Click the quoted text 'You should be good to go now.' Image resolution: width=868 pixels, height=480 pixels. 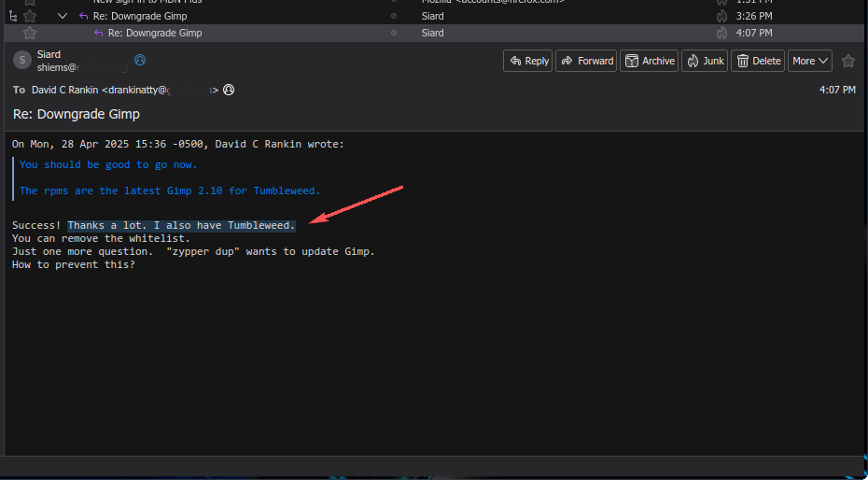click(x=108, y=164)
